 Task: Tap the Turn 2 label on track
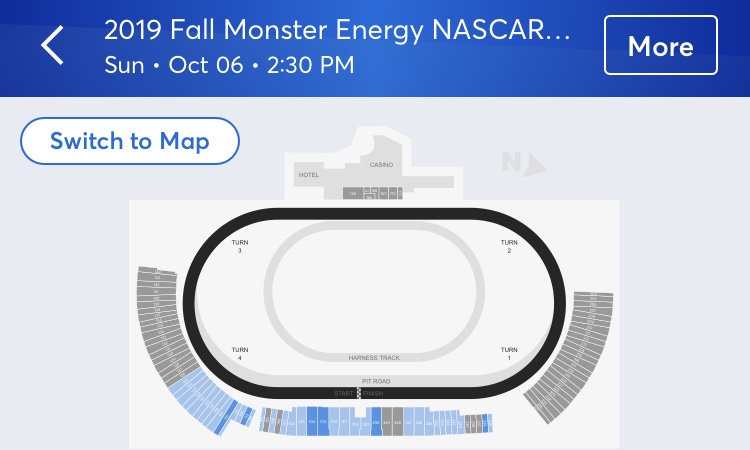tap(509, 246)
